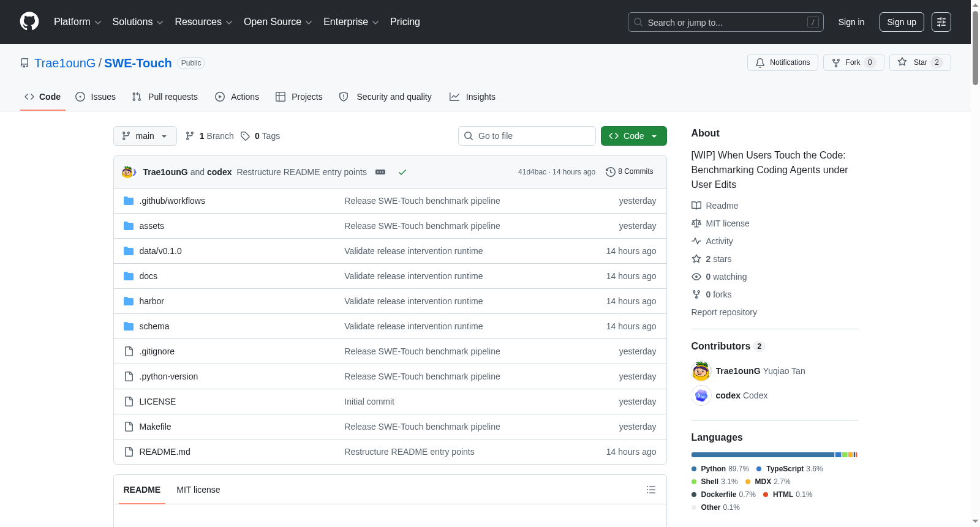980x527 pixels.
Task: Click Sign in
Action: tap(851, 22)
